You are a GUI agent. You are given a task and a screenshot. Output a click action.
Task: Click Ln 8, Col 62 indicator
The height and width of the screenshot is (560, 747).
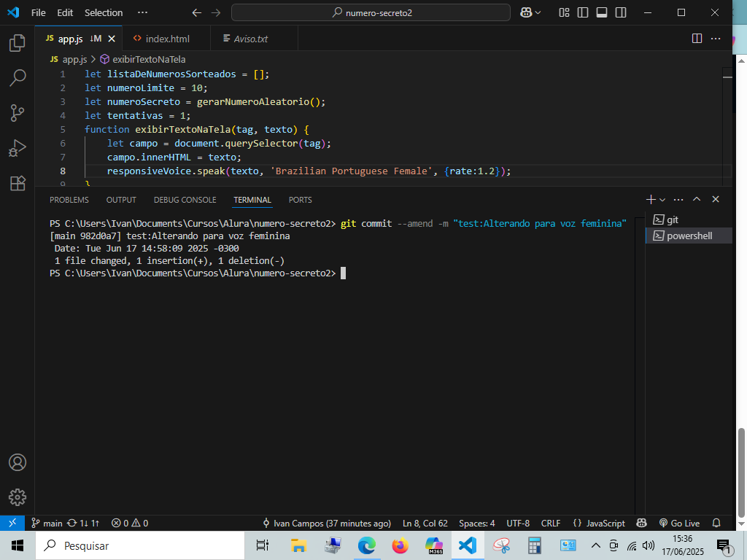point(425,523)
